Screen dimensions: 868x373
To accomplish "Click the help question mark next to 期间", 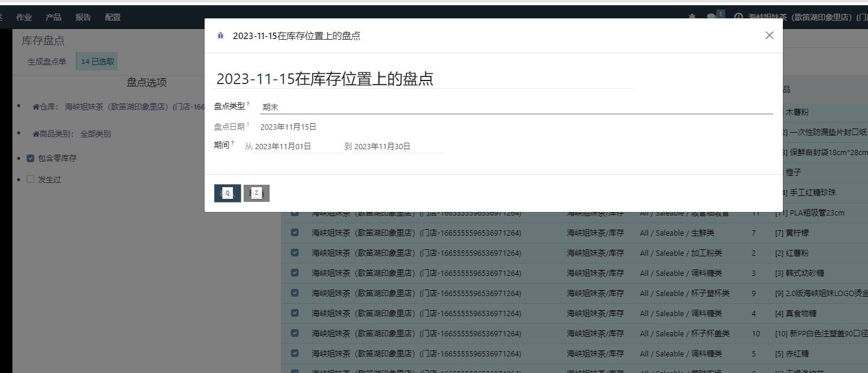I will [233, 143].
